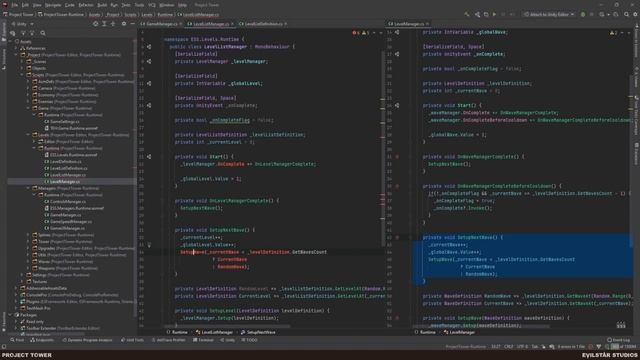Screen dimensions: 640x360
Task: Open the Edit menu
Action: (x=25, y=5)
